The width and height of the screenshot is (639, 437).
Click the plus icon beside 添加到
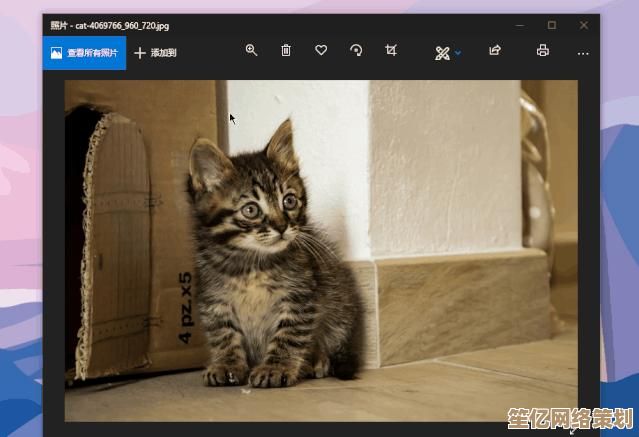tap(140, 53)
